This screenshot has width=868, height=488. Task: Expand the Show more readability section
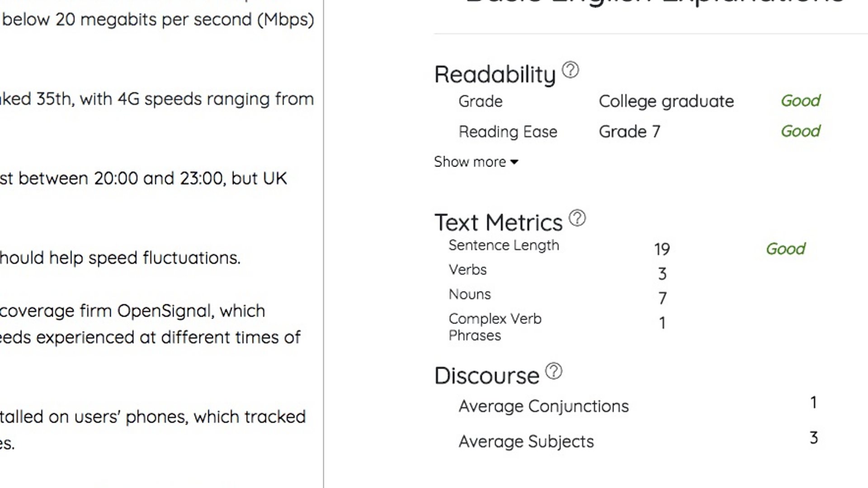476,162
